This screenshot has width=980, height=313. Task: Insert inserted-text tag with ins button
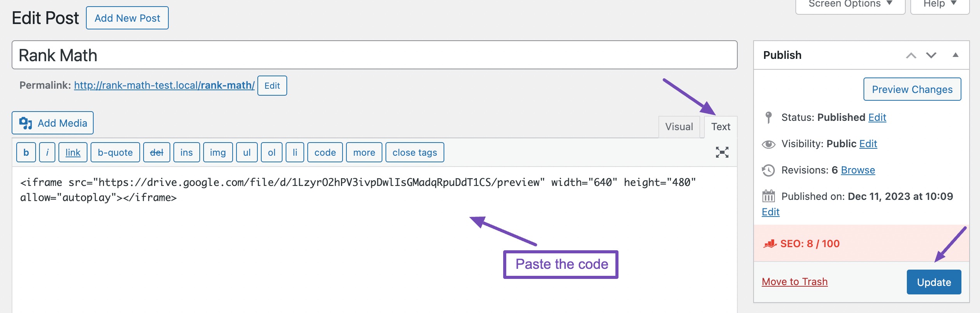(187, 152)
